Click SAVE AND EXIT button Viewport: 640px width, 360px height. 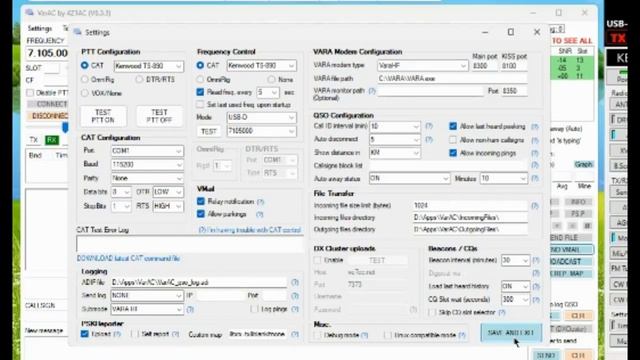click(x=511, y=333)
